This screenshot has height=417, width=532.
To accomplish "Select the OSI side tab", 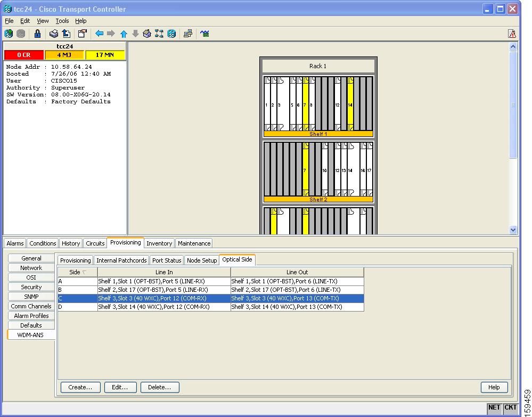I will (x=31, y=277).
